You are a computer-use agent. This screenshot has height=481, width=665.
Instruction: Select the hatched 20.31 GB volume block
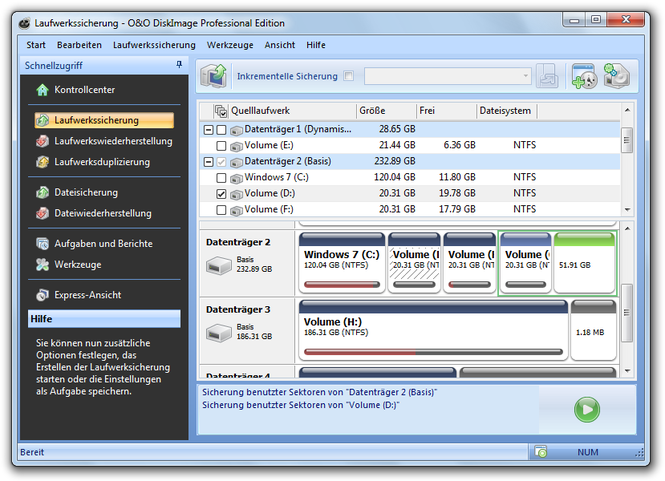[414, 262]
